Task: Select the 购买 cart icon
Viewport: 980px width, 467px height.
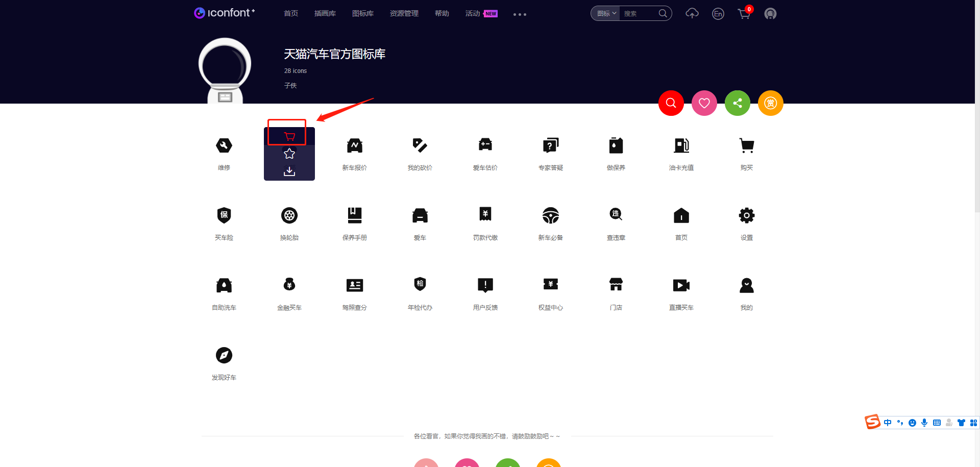Action: pyautogui.click(x=747, y=145)
